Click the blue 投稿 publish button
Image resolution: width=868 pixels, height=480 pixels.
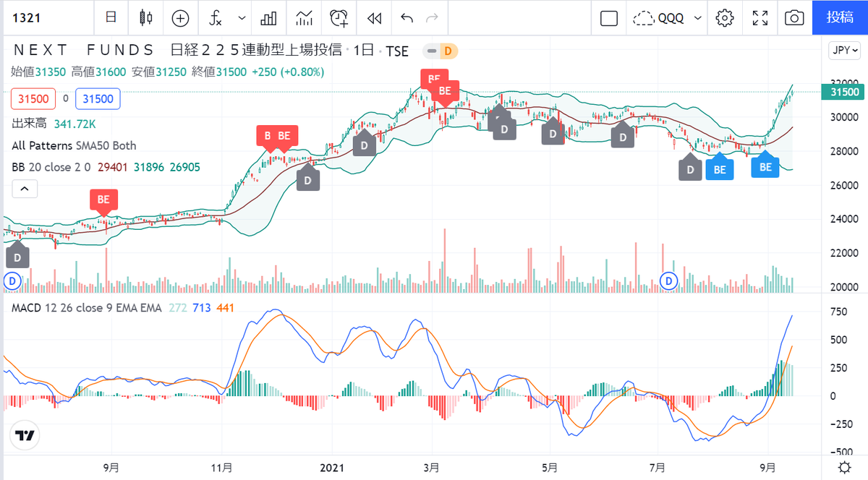point(840,17)
